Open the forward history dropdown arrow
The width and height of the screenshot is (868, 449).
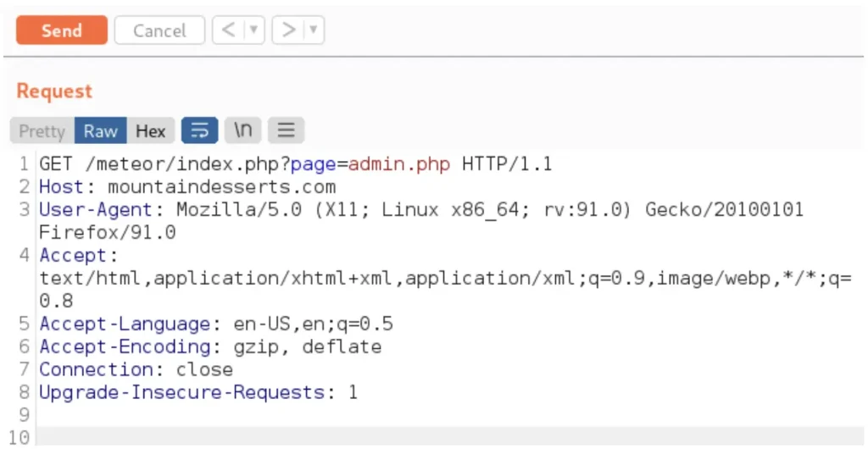tap(314, 31)
